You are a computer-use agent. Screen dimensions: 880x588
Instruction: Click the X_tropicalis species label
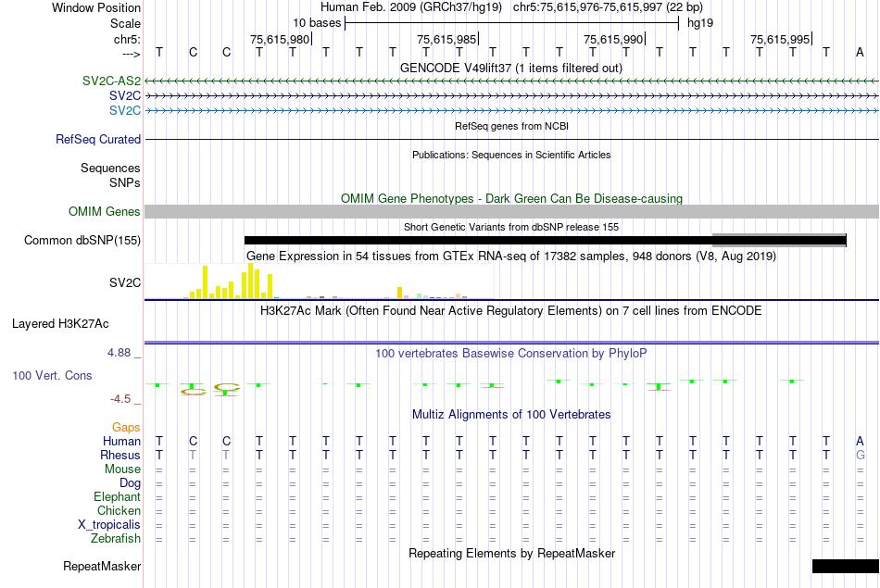[x=109, y=525]
